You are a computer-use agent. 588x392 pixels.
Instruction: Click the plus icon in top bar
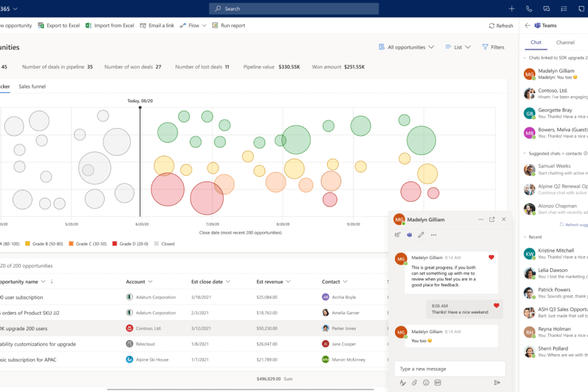coord(512,9)
